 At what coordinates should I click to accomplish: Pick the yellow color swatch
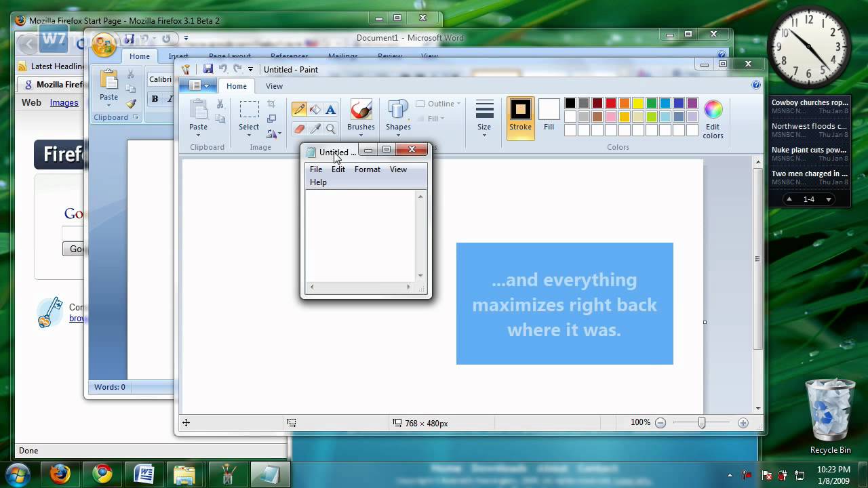click(638, 103)
